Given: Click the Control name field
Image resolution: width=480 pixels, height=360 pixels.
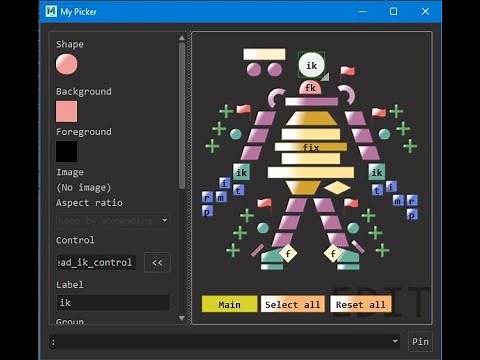Looking at the screenshot, I should [x=96, y=262].
